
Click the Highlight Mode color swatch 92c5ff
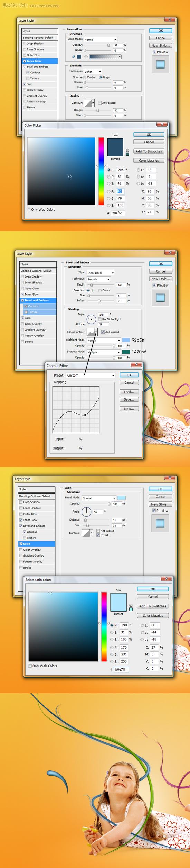(x=126, y=340)
